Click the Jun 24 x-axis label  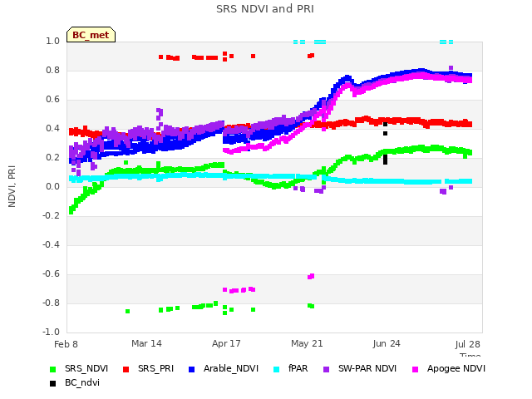click(x=387, y=343)
